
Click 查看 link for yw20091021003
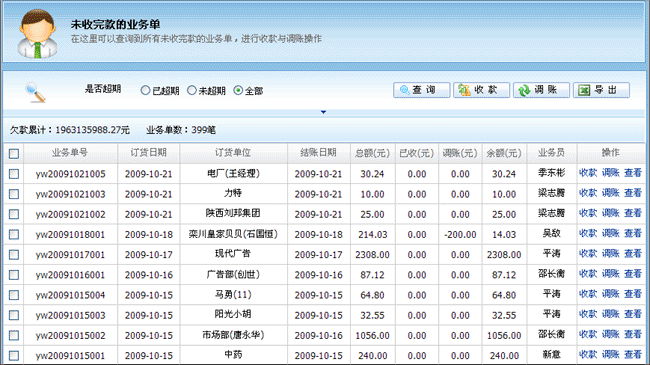click(x=633, y=193)
